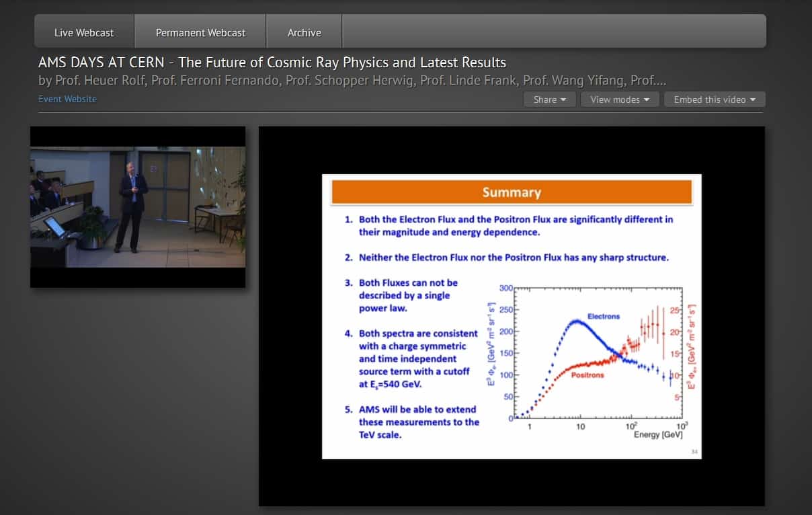The width and height of the screenshot is (812, 515).
Task: Open the View modes dropdown
Action: [x=620, y=100]
